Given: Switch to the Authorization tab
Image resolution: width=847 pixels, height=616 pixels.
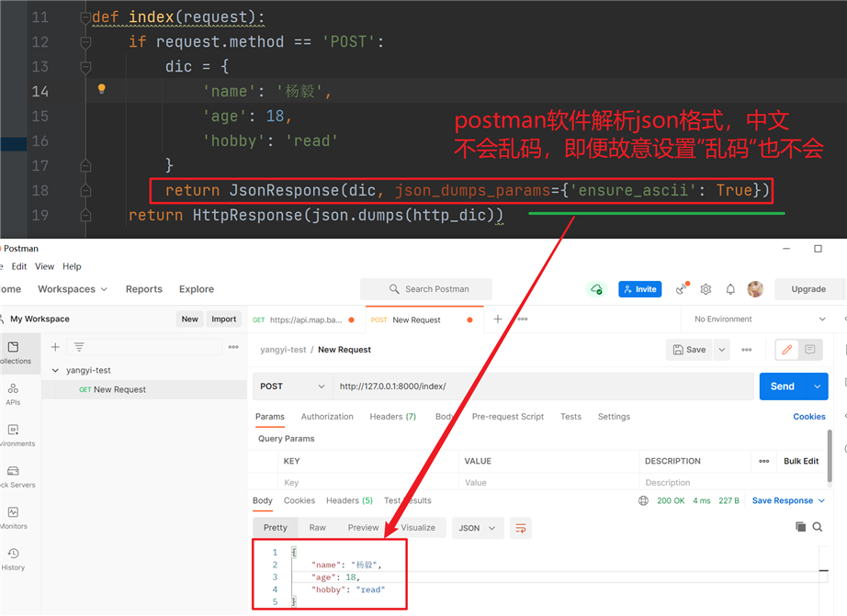Looking at the screenshot, I should (327, 417).
